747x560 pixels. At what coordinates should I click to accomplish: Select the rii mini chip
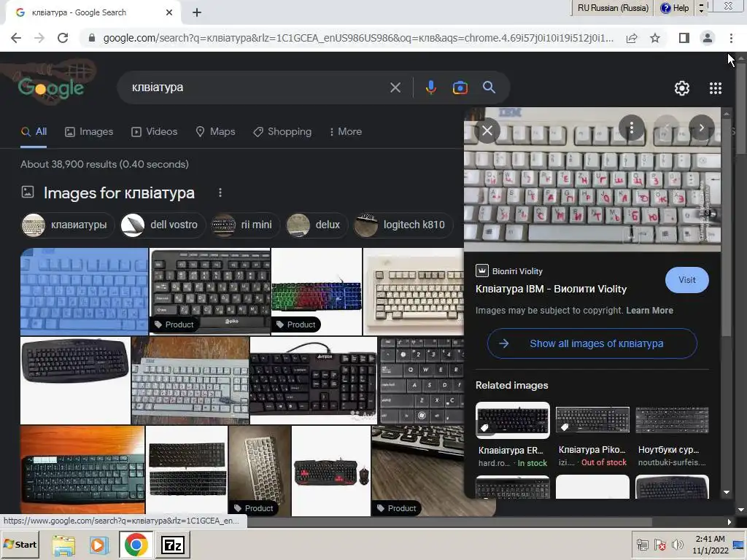point(245,225)
